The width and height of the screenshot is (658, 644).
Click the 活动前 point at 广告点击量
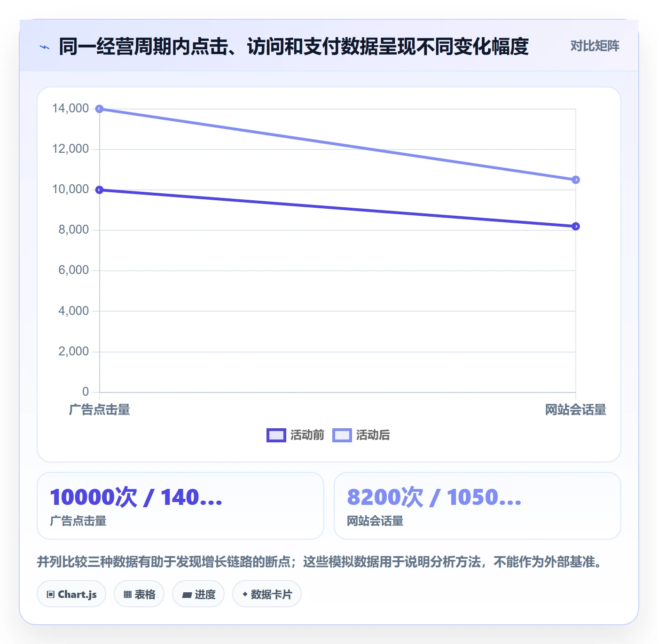pyautogui.click(x=100, y=190)
